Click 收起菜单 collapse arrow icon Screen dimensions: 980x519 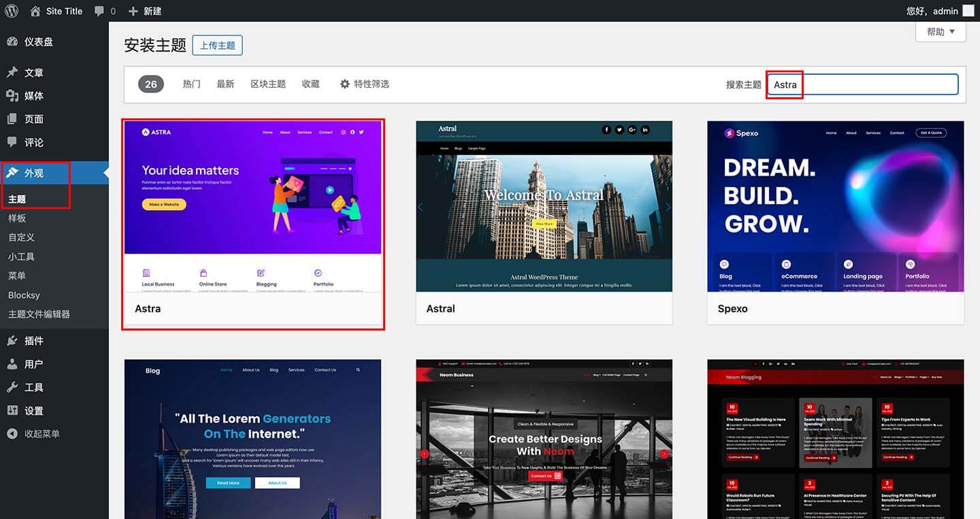coord(12,433)
